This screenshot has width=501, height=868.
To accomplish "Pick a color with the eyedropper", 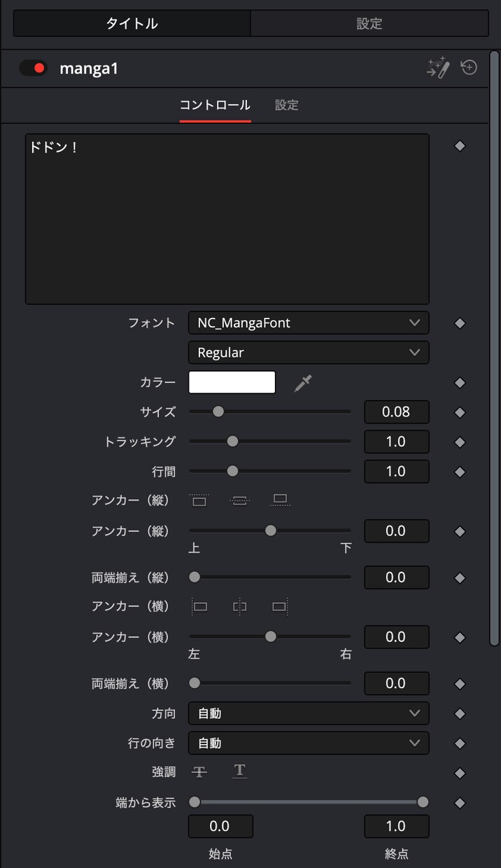I will (x=303, y=382).
